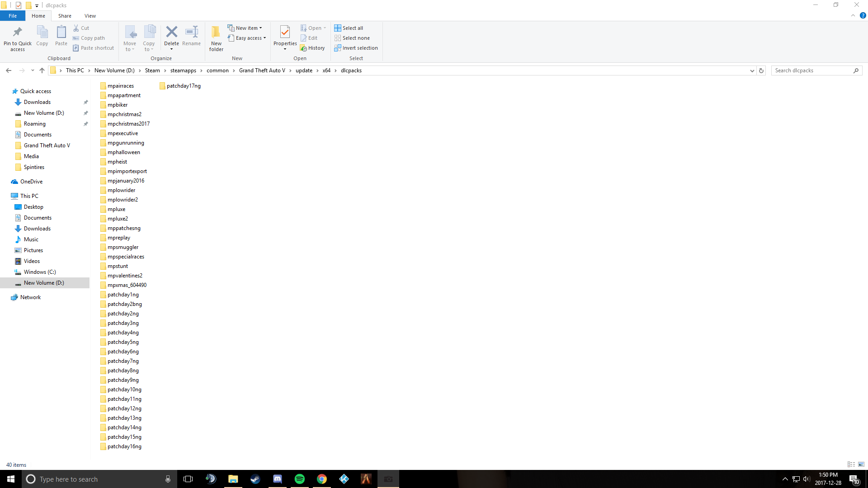Screen dimensions: 868x488
Task: Click Invert selection
Action: coord(356,48)
